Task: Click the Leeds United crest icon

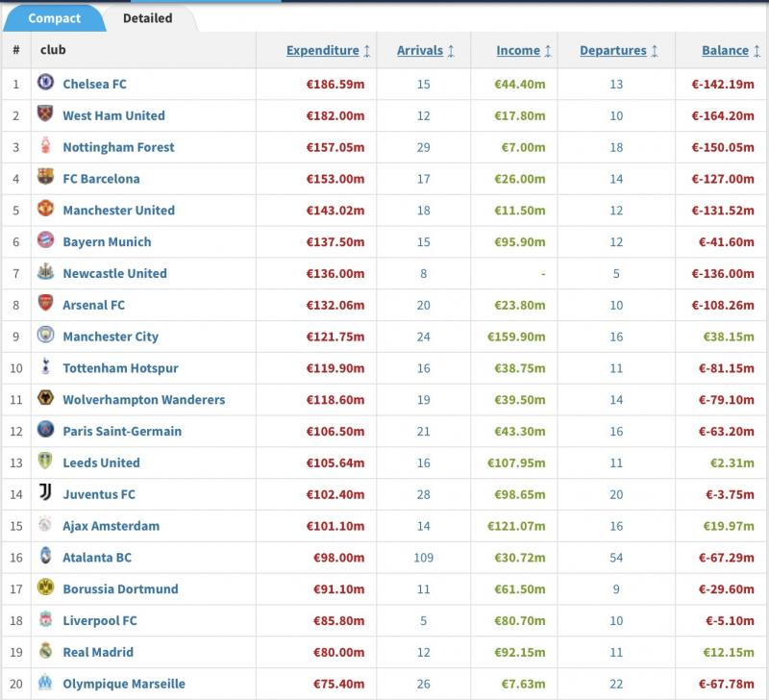Action: 45,461
